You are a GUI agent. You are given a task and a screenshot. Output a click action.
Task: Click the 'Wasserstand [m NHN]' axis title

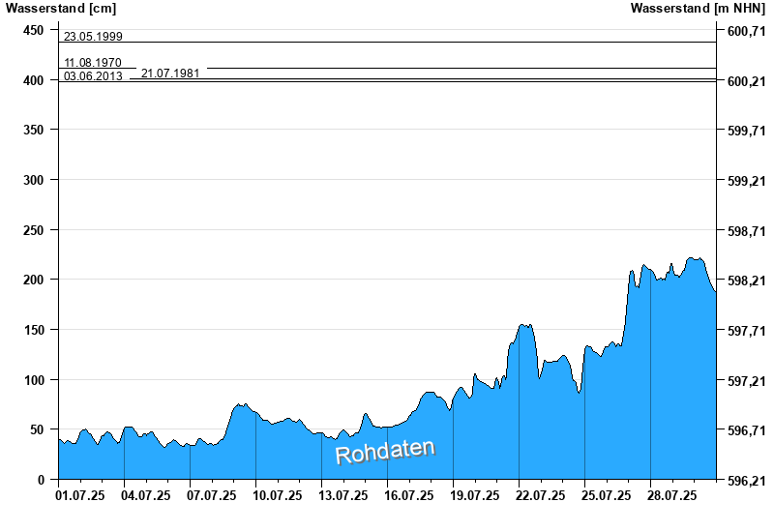698,9
